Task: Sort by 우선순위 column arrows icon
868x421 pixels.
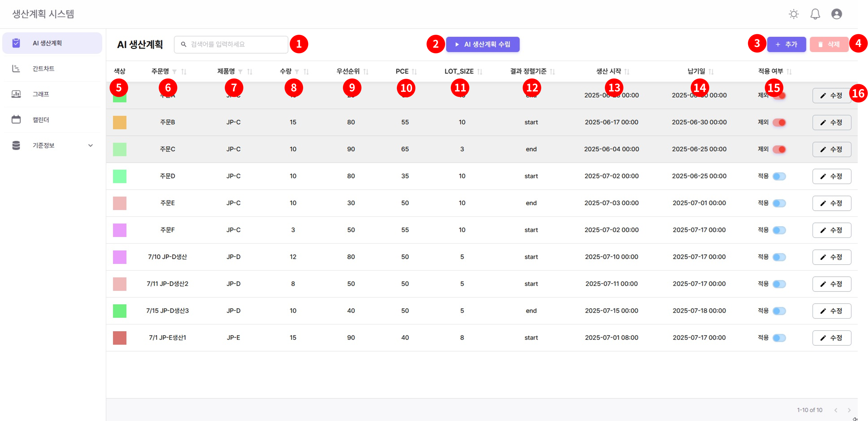Action: tap(366, 72)
